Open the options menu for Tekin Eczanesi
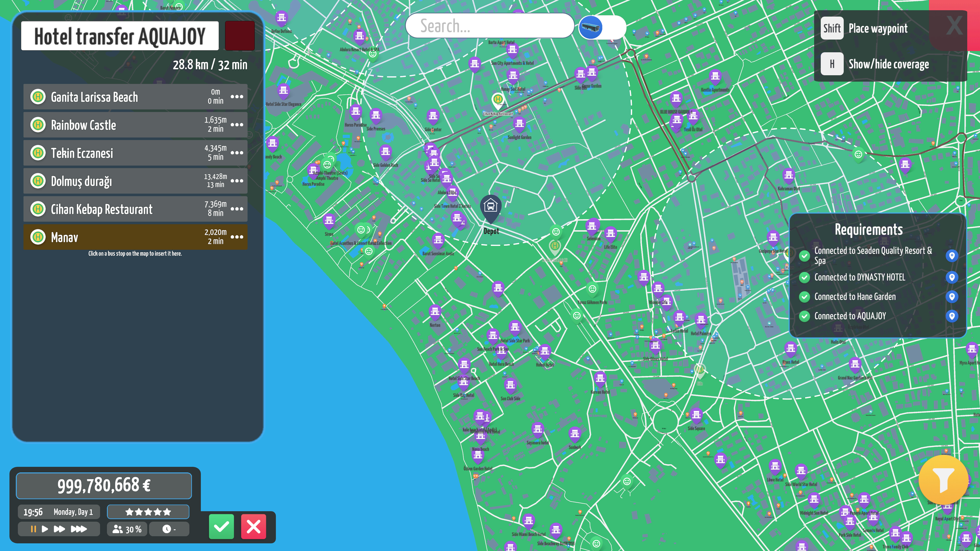Image resolution: width=980 pixels, height=551 pixels. [x=237, y=153]
